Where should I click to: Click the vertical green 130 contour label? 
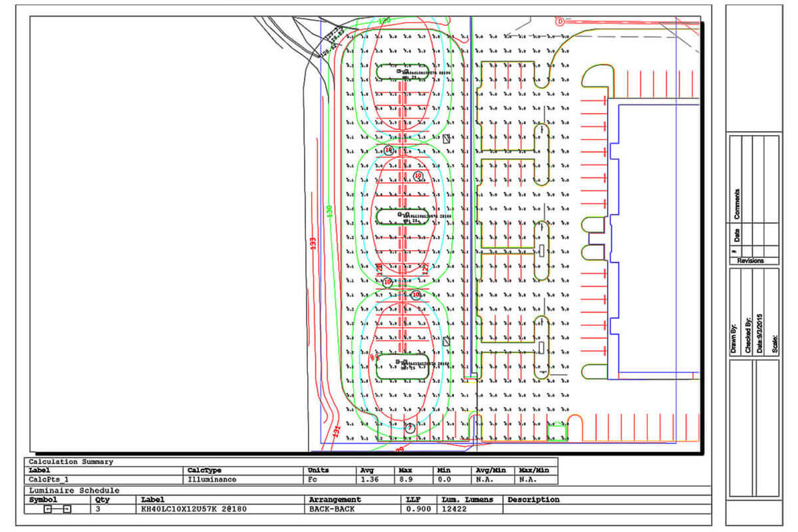pos(329,213)
